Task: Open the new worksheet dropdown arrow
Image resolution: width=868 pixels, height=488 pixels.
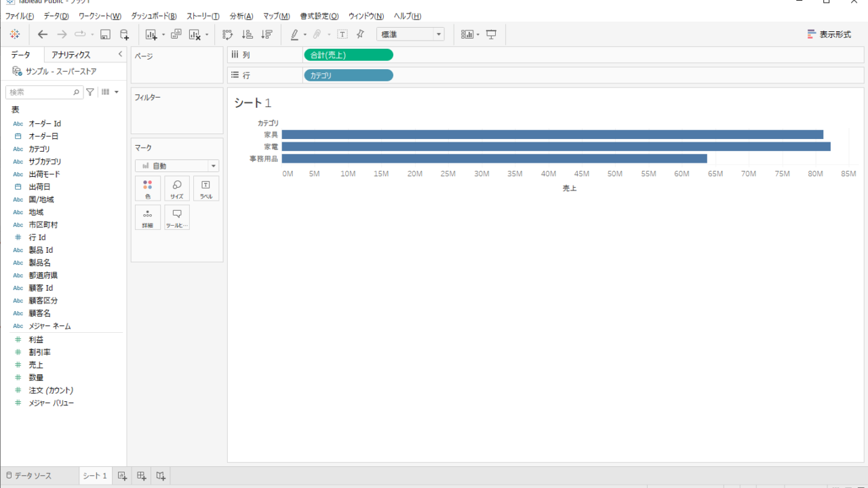Action: click(x=163, y=35)
